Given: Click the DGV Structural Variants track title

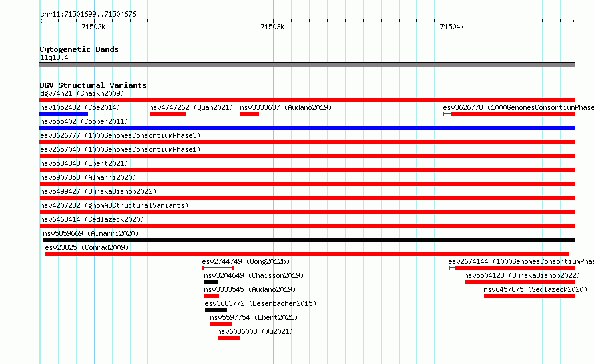Looking at the screenshot, I should point(93,85).
